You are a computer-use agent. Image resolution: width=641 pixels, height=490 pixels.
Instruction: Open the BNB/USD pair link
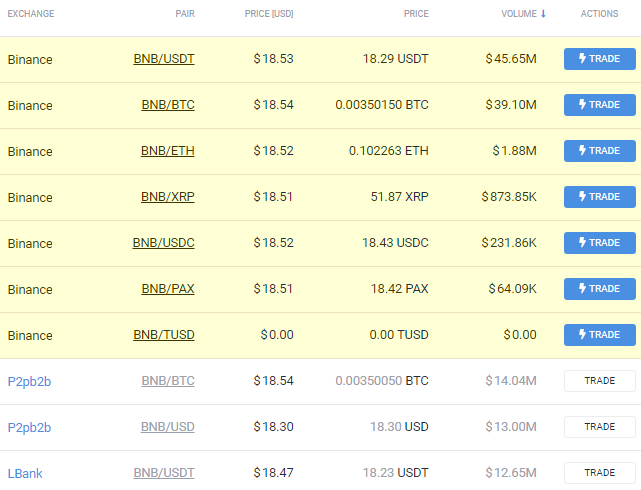tap(168, 427)
